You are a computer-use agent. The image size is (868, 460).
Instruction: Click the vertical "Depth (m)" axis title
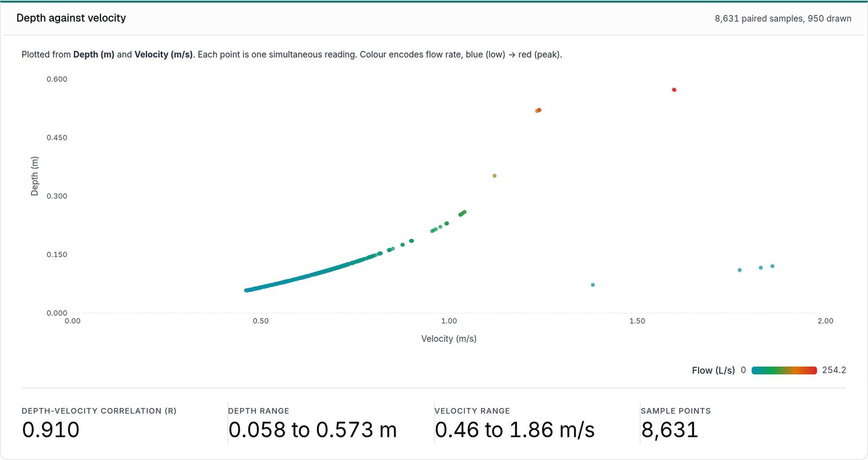(x=35, y=176)
